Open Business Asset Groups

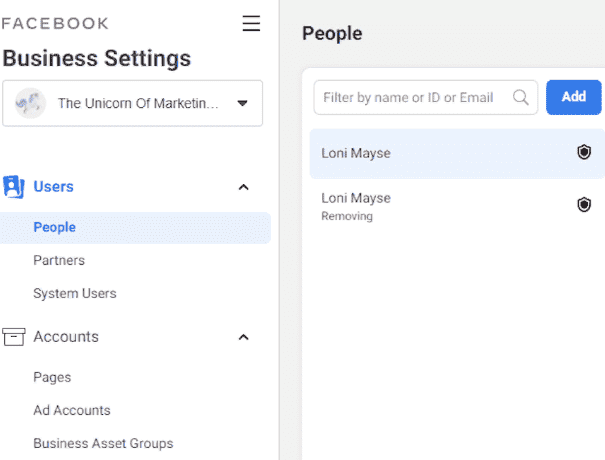(103, 443)
